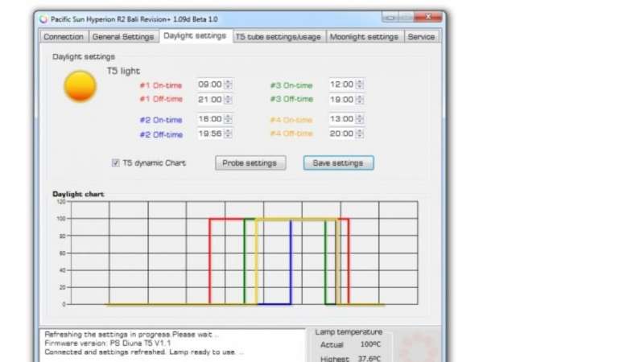Adjust the #2 On-time spinner arrows
Viewport: 644px width, 362px height.
pos(229,119)
